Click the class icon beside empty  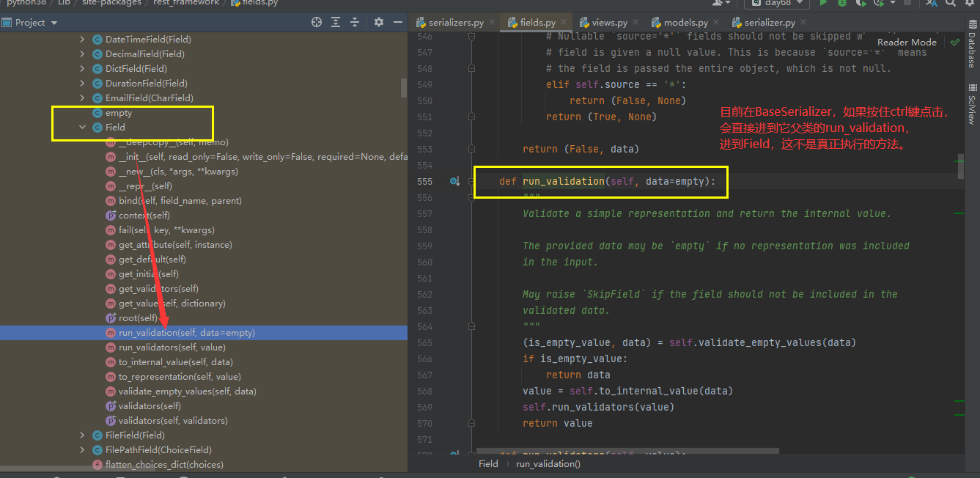pos(97,113)
